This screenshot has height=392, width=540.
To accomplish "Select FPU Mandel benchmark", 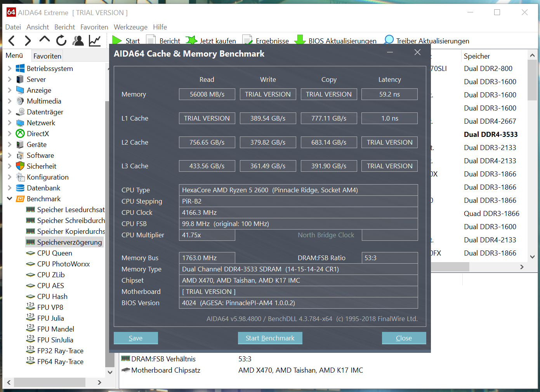I will 56,329.
